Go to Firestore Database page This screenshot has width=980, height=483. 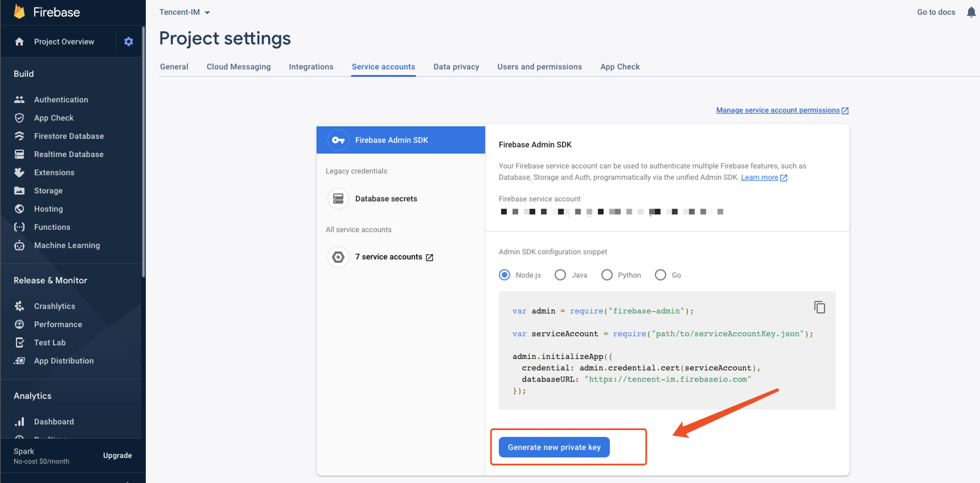pyautogui.click(x=69, y=136)
